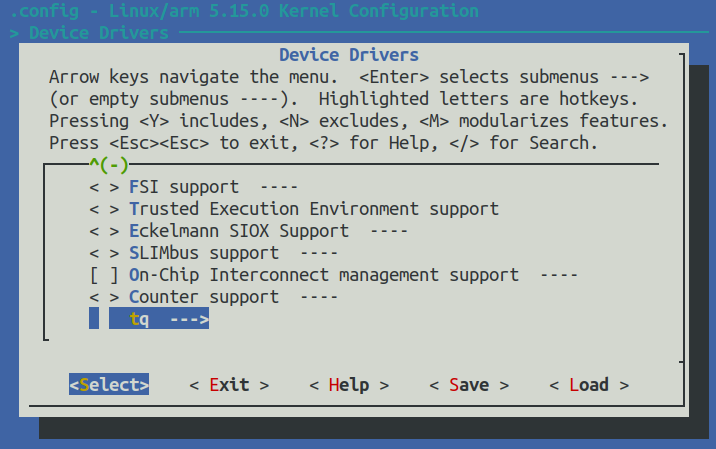Screen dimensions: 716x449
Task: Toggle the SLIMbus support tristate box
Action: (x=104, y=253)
